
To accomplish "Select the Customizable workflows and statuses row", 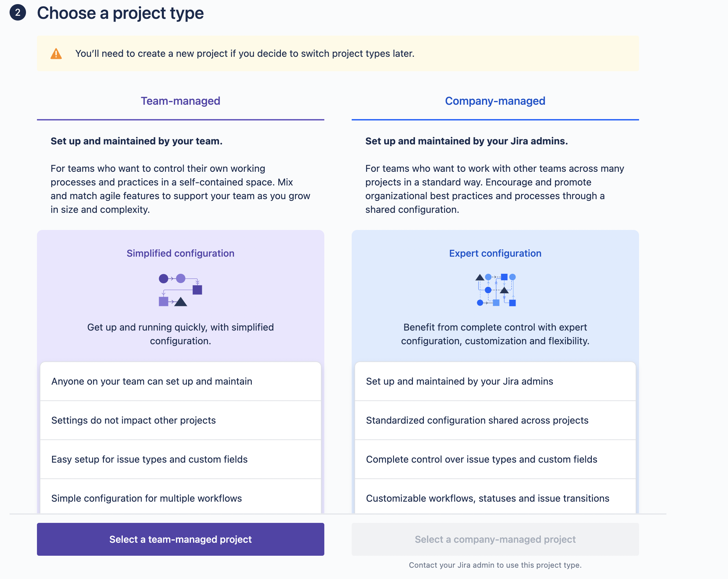I will coord(495,498).
